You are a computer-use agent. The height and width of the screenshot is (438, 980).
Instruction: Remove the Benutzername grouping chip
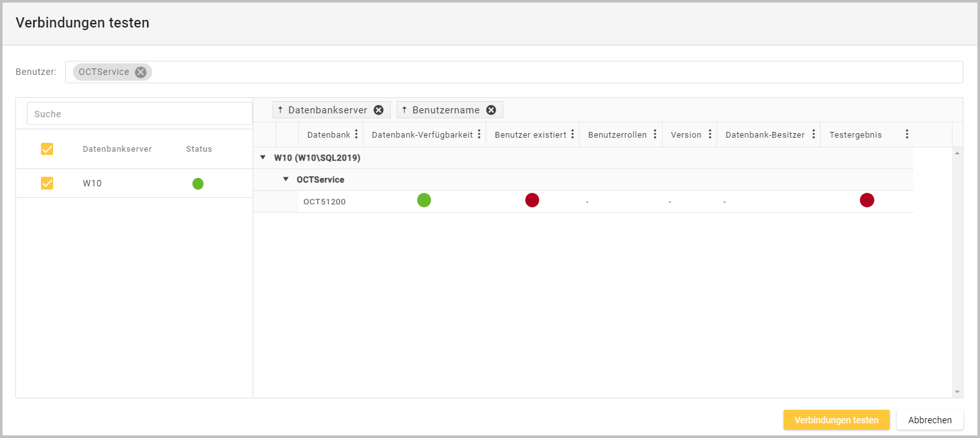(491, 110)
